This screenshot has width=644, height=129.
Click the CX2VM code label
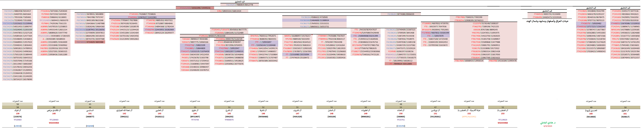click(400, 126)
